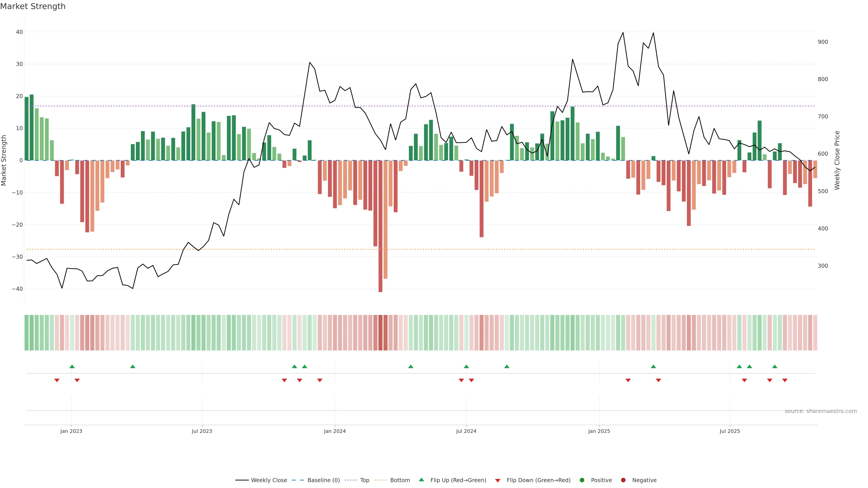
Task: Click Flip Up green triangle legend icon
Action: tap(421, 480)
